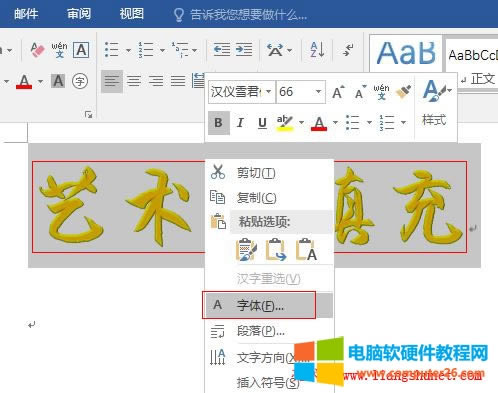Screen dimensions: 498x393
Task: Align text right in the ribbon
Action: tap(156, 81)
